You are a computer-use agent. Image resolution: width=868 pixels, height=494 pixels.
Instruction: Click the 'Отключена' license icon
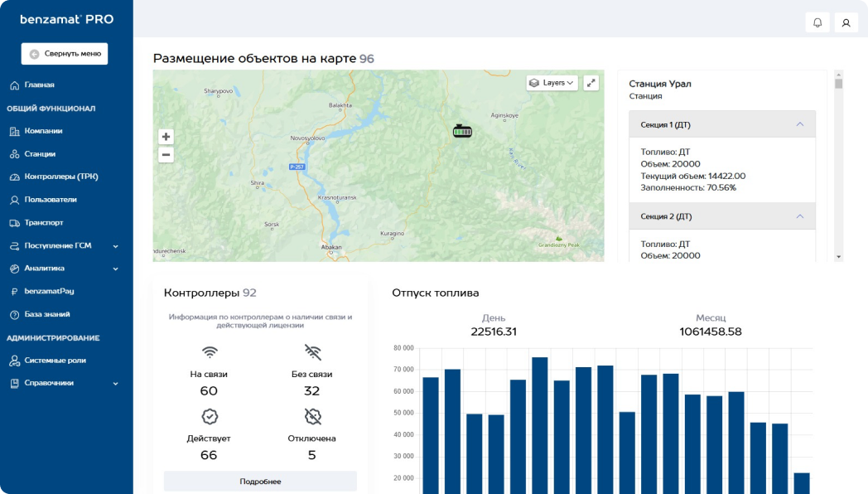tap(312, 416)
